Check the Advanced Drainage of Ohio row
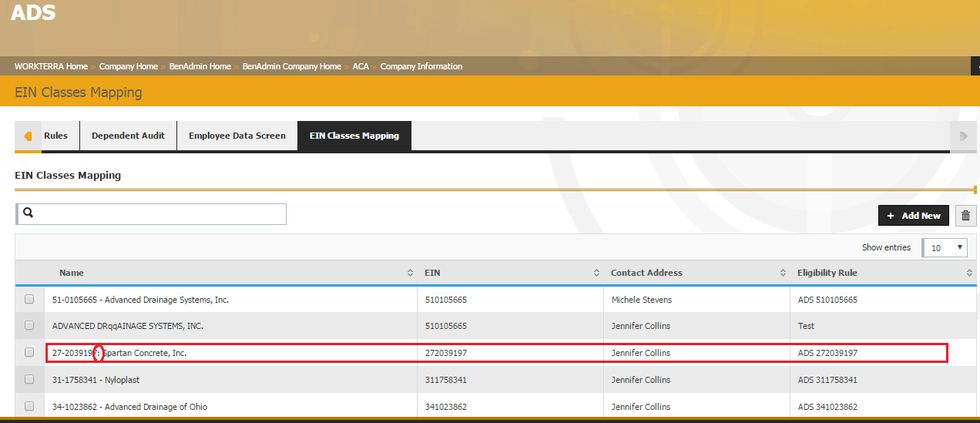This screenshot has width=980, height=423. coord(29,406)
